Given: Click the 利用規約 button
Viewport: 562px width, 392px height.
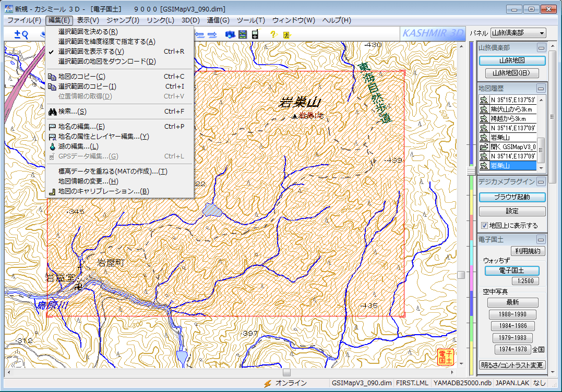Looking at the screenshot, I should pos(528,251).
